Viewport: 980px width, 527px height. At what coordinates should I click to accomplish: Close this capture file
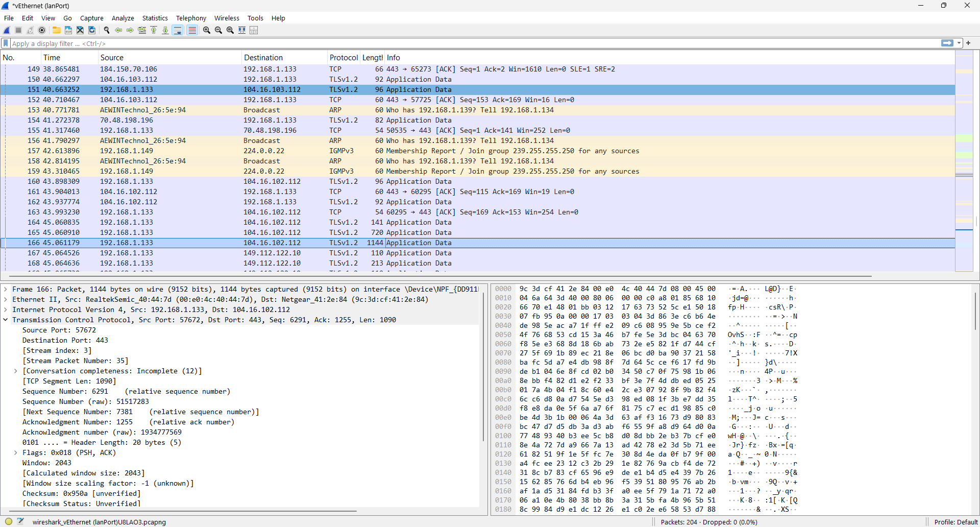[x=80, y=30]
